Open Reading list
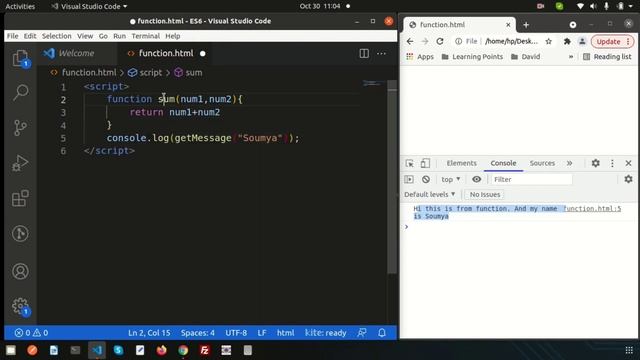The width and height of the screenshot is (640, 360). coord(607,57)
